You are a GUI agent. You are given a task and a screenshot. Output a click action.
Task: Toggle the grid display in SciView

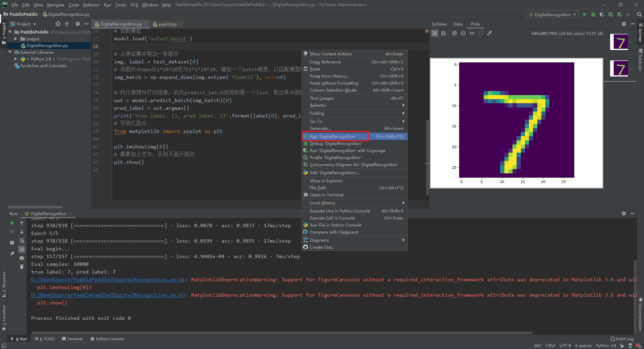pos(443,33)
